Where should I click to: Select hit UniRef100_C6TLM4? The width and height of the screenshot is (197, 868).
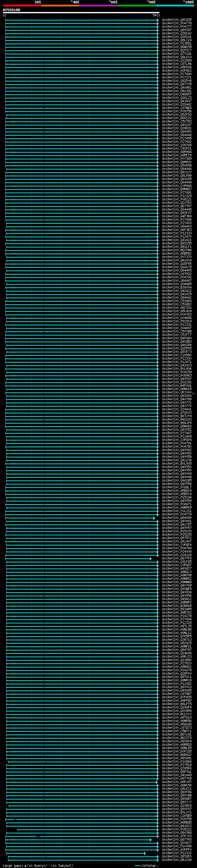click(177, 64)
